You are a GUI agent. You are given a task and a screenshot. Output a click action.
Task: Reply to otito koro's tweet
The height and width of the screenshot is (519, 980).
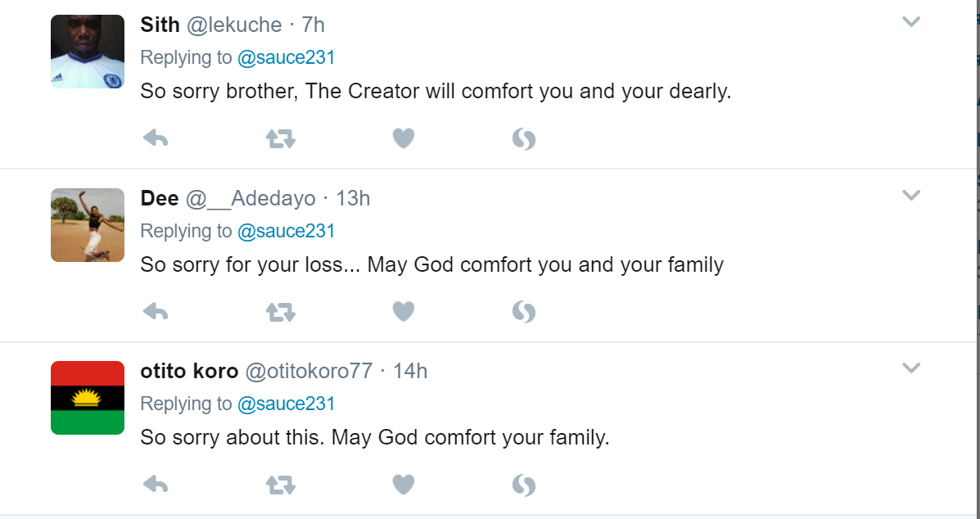click(155, 485)
